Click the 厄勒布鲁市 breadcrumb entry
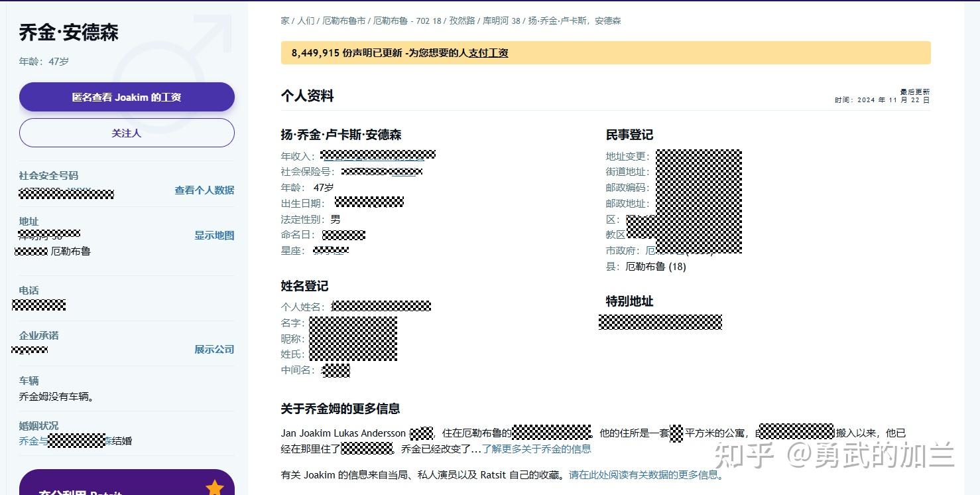Screen dimensions: 980x495 coord(345,21)
